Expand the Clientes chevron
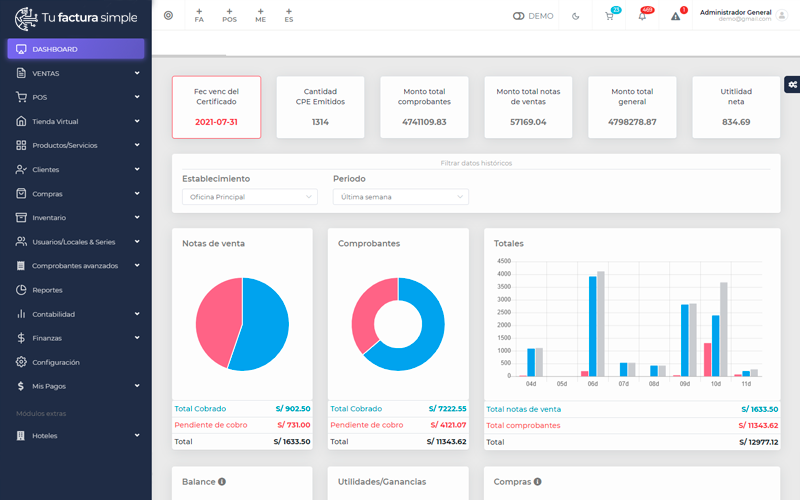 point(137,169)
